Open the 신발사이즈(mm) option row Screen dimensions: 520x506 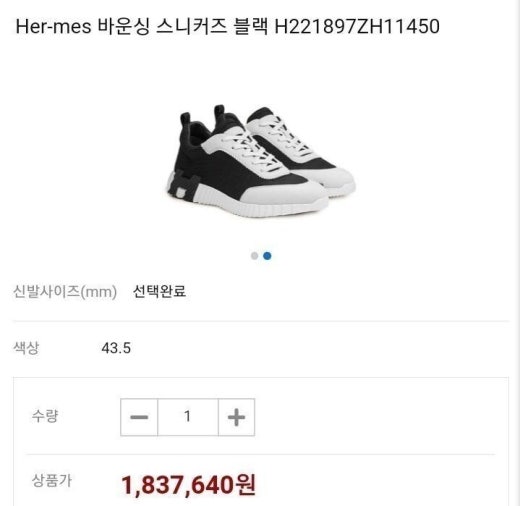click(x=261, y=292)
